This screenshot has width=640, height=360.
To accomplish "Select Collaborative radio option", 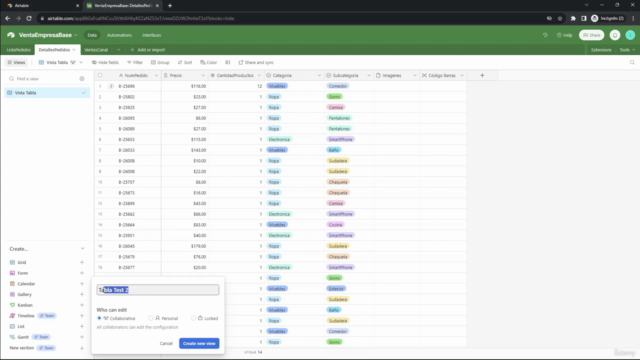I will [99, 318].
